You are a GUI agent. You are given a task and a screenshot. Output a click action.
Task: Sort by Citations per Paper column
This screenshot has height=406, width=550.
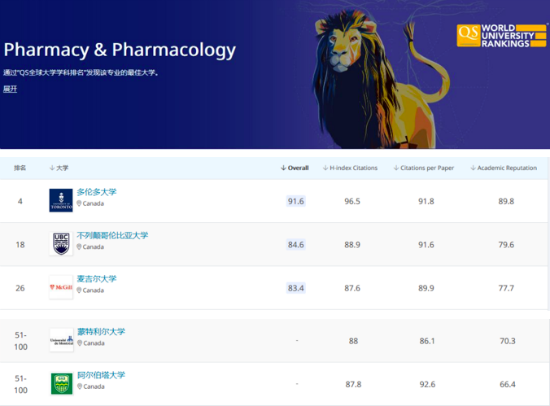coord(424,168)
